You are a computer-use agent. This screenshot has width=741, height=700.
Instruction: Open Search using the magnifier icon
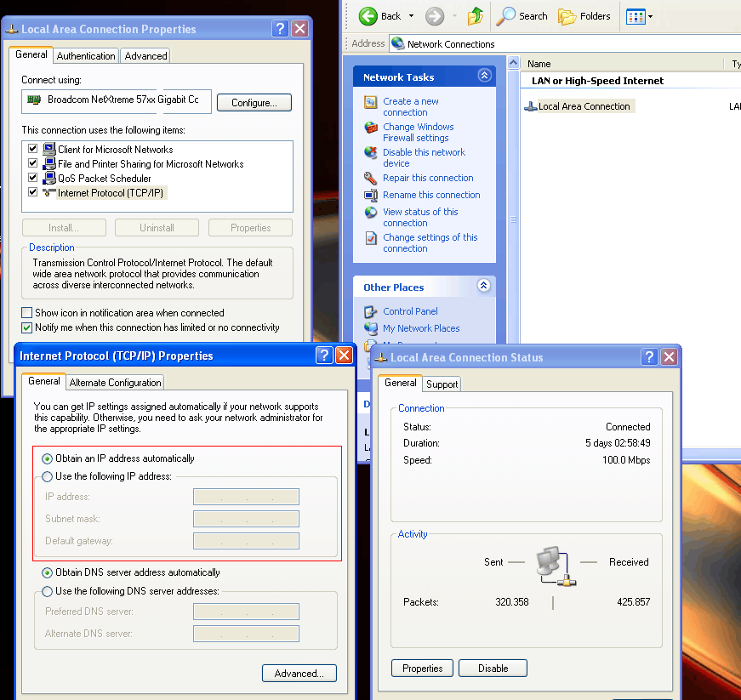(506, 16)
